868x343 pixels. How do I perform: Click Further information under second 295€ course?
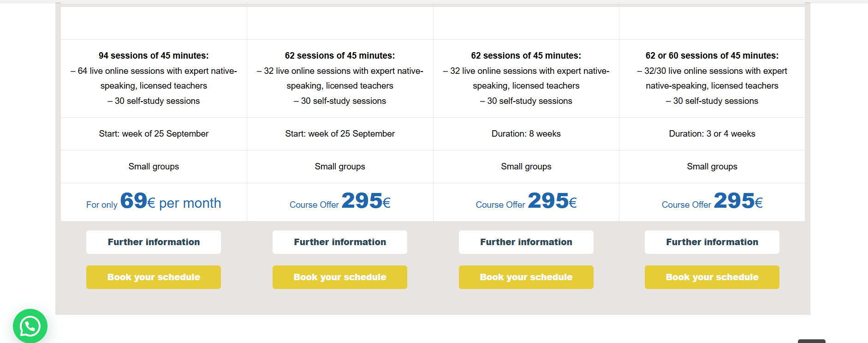(x=340, y=242)
